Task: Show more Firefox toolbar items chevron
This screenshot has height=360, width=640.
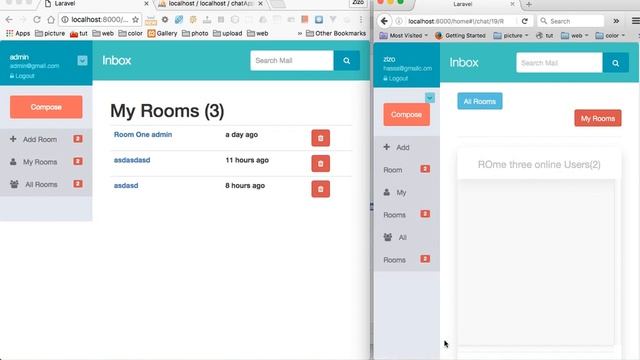Action: click(x=616, y=21)
